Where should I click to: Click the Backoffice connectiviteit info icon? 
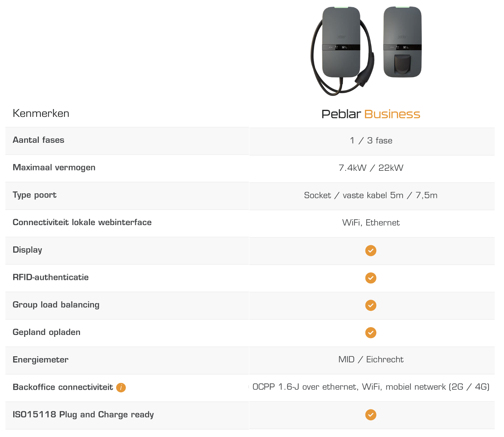pos(121,387)
